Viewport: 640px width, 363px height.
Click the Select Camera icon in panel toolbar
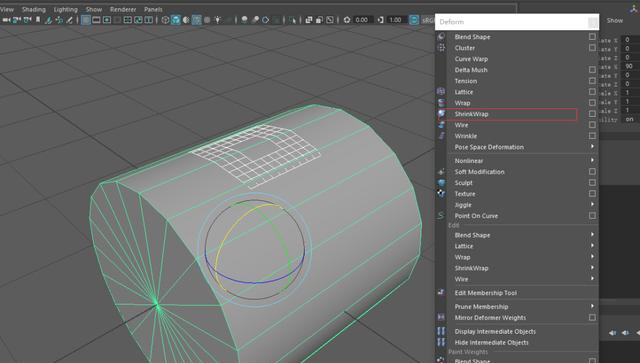pyautogui.click(x=6, y=20)
